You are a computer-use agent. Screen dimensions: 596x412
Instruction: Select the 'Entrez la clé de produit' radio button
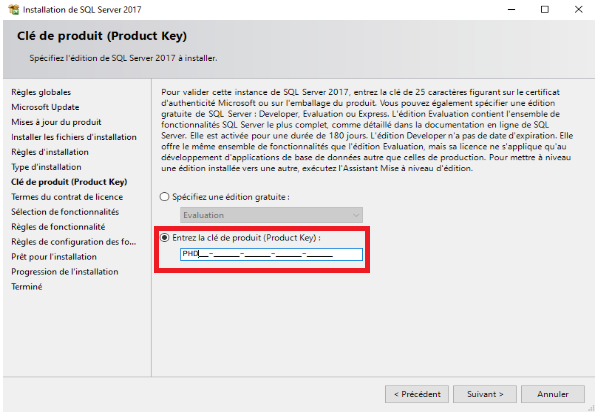point(164,238)
